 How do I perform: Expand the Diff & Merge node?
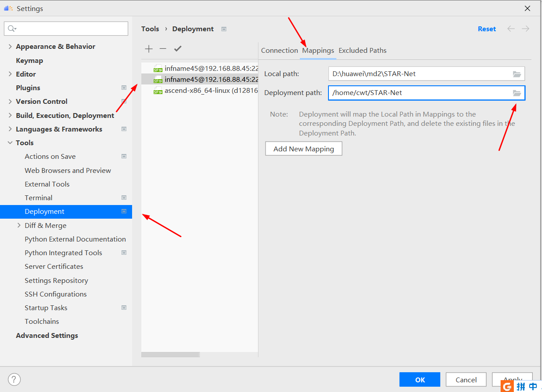pos(19,225)
